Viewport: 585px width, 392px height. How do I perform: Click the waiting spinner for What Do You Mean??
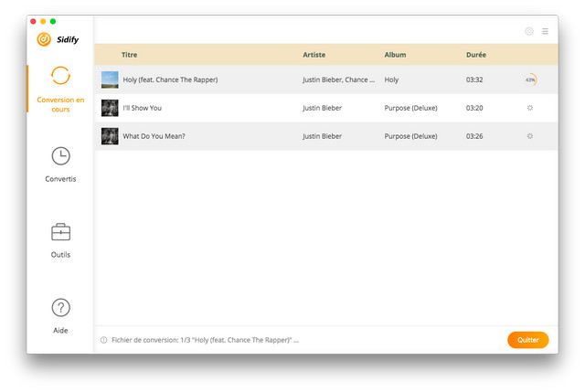pyautogui.click(x=530, y=136)
